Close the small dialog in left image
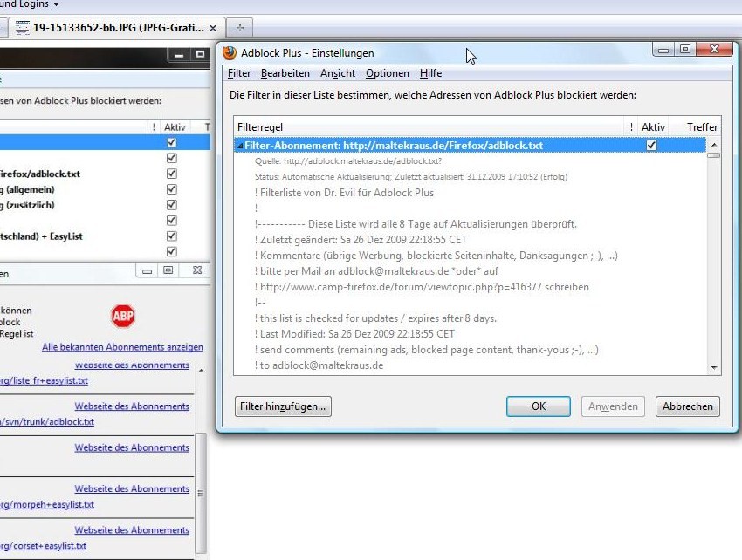742x560 pixels. point(197,270)
